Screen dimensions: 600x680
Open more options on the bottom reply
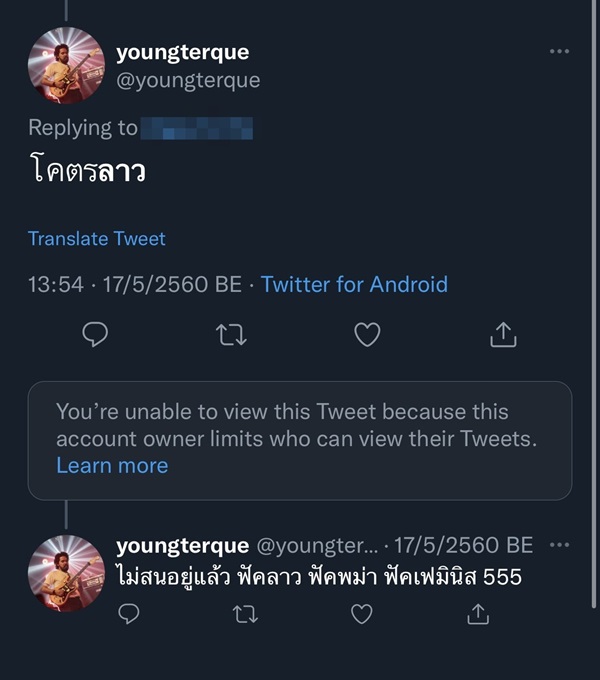click(x=559, y=546)
